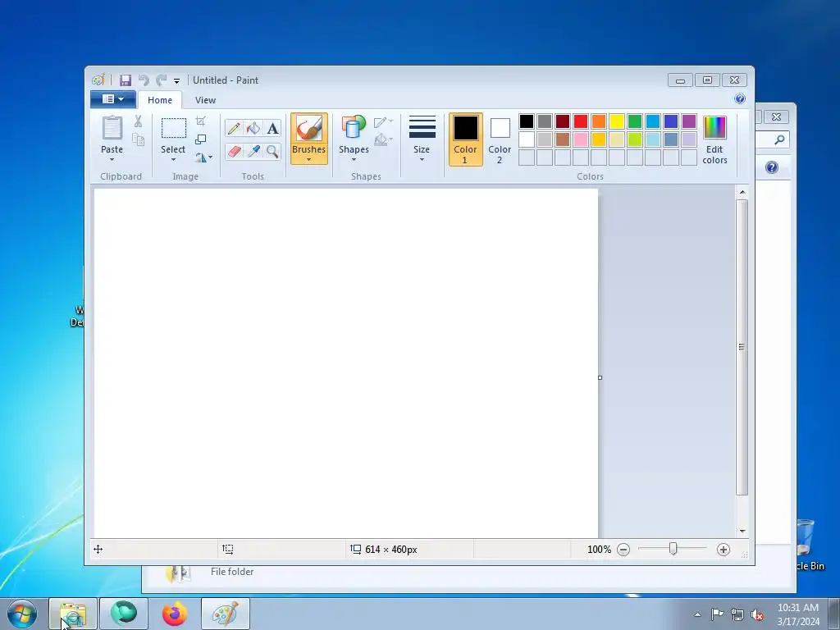Open Firefox from the taskbar

click(174, 614)
